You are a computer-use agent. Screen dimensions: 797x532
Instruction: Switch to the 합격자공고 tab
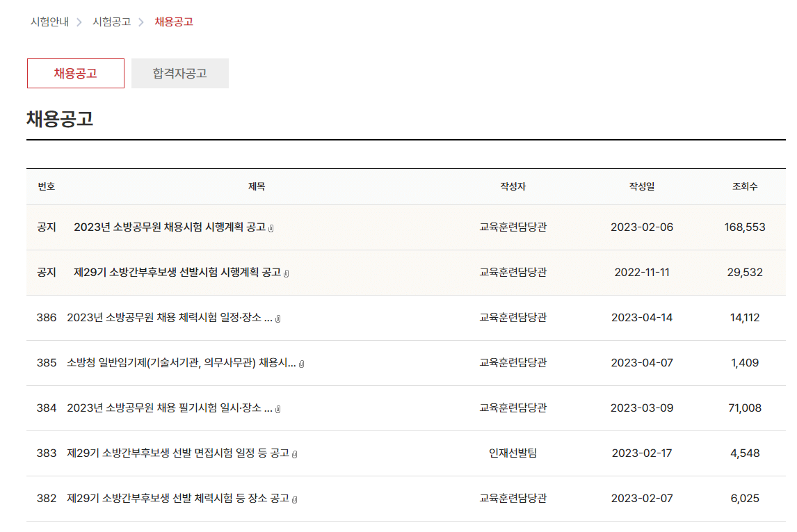[x=179, y=73]
